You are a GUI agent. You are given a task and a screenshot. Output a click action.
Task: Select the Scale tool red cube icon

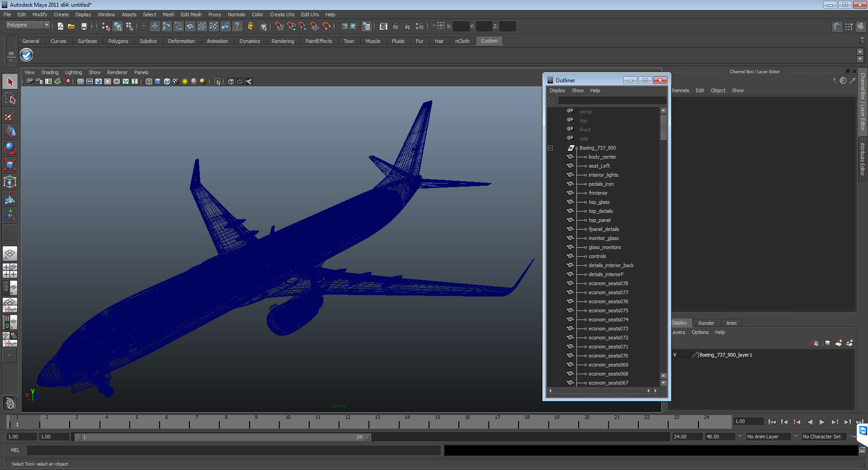[x=10, y=165]
